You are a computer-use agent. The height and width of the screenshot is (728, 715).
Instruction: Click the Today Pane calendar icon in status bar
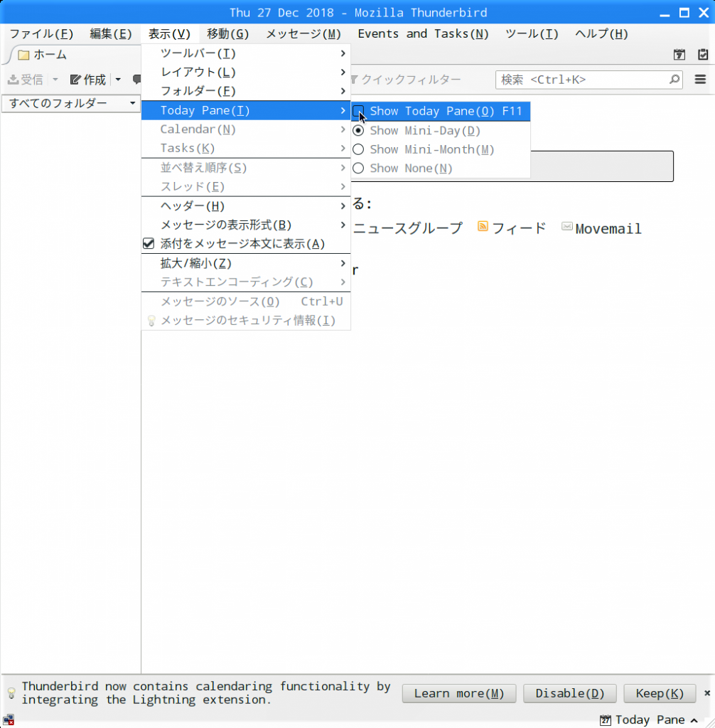click(605, 720)
